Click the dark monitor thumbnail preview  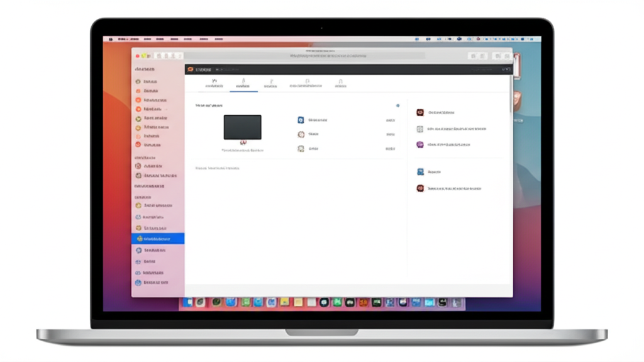tap(242, 127)
